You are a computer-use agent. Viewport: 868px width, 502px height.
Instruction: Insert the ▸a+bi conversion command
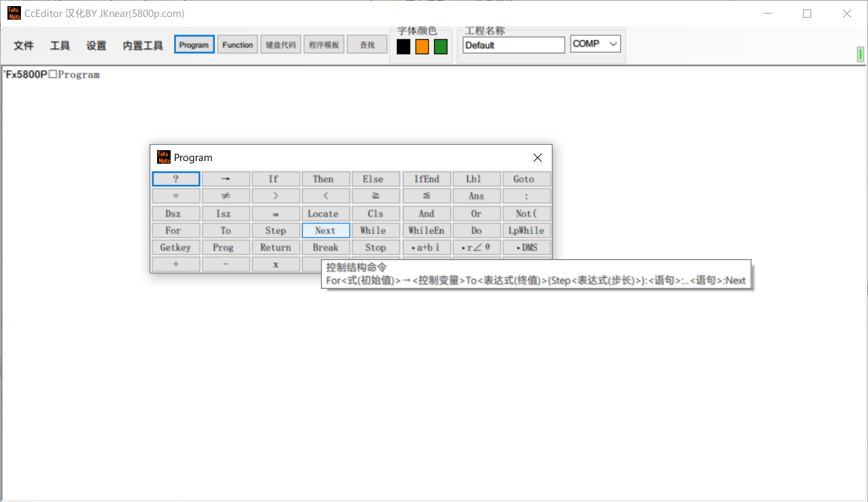[427, 248]
